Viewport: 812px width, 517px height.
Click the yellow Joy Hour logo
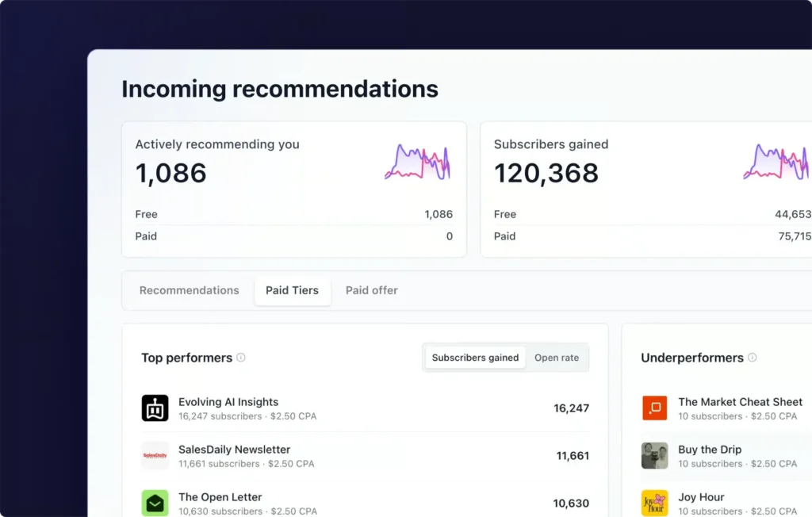click(654, 503)
